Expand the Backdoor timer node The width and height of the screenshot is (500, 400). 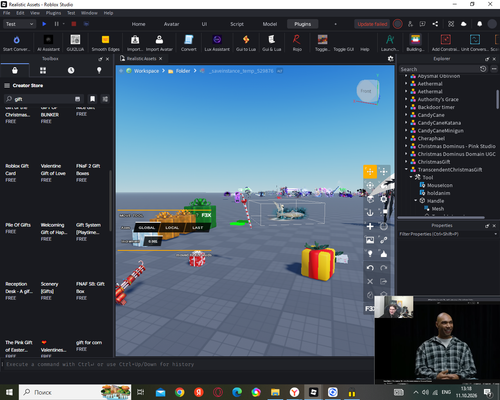406,107
